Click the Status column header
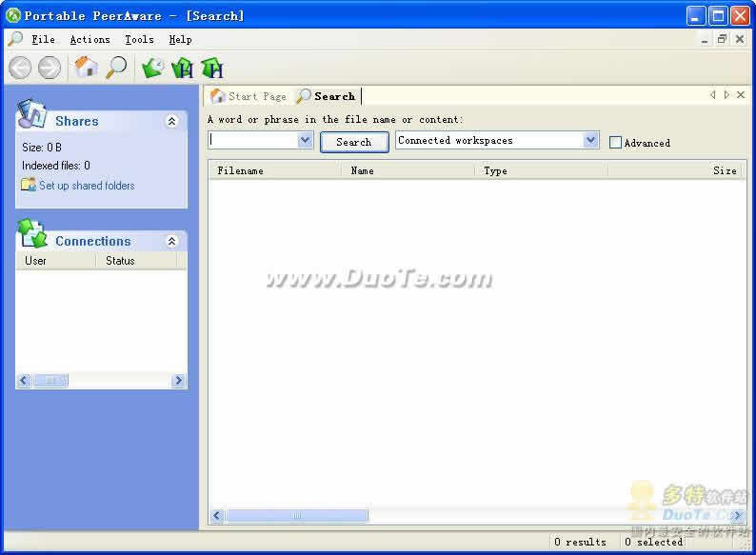Screen dimensions: 756x555 pyautogui.click(x=136, y=261)
